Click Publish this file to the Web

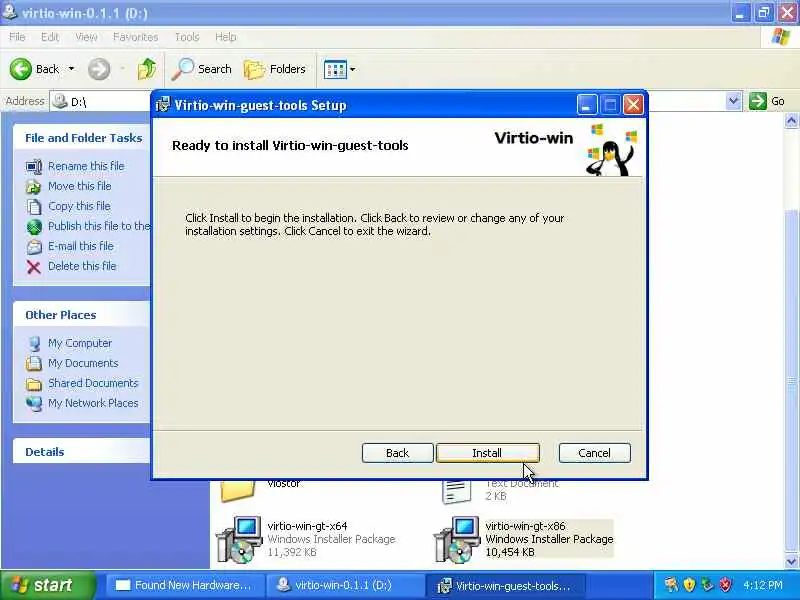point(99,226)
